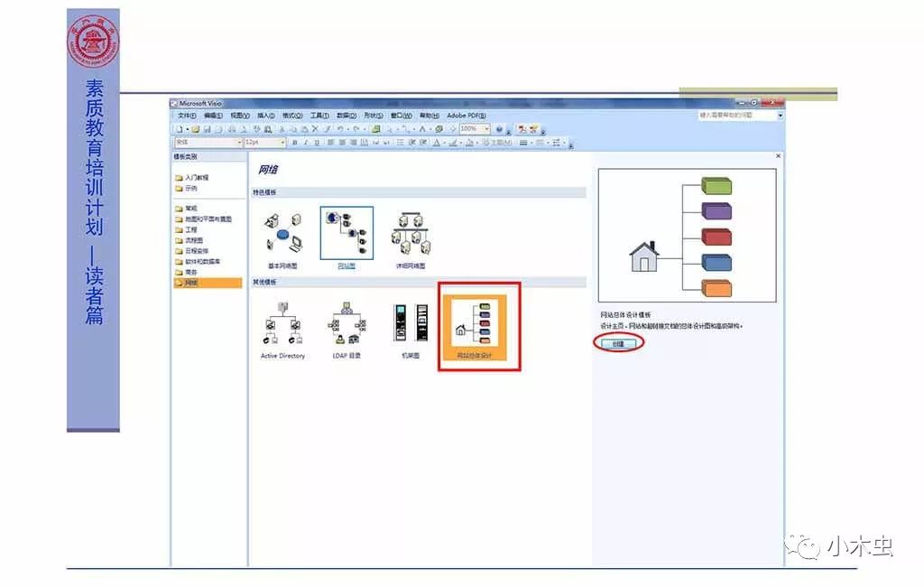Toggle Underline formatting button
This screenshot has height=587, width=924.
pos(317,143)
